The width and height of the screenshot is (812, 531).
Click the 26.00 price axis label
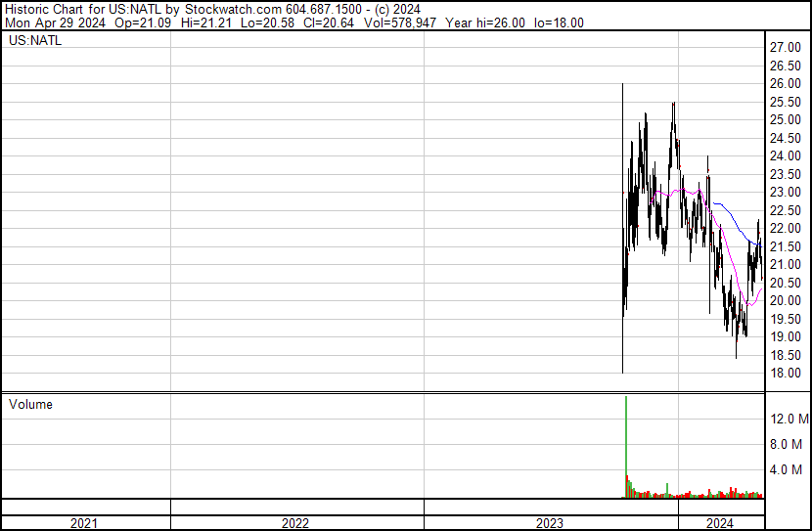pyautogui.click(x=785, y=84)
